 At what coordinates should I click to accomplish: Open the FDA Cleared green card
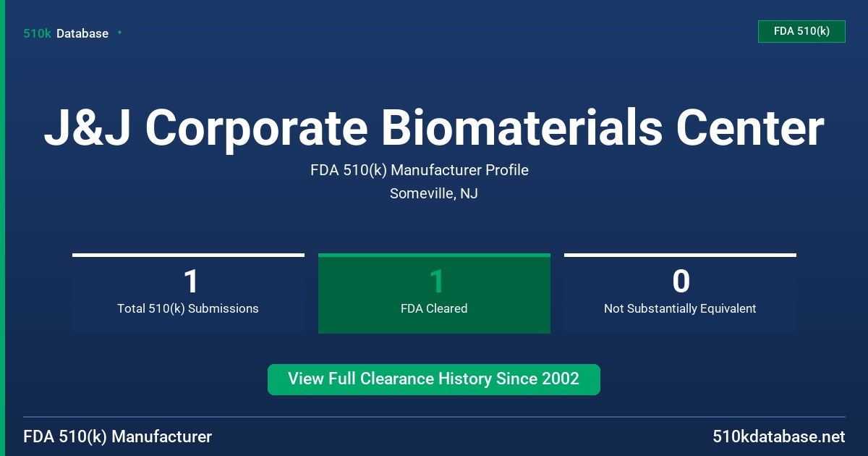(x=434, y=293)
